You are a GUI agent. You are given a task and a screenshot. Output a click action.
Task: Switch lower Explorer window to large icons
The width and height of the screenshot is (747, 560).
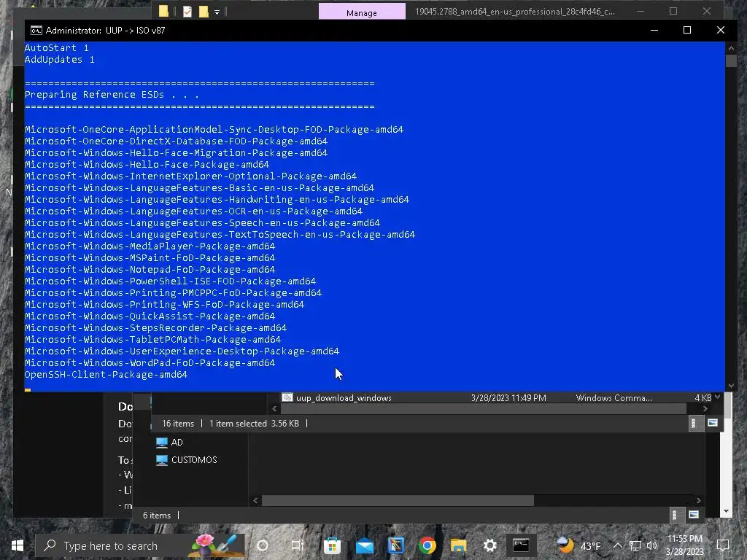click(694, 515)
